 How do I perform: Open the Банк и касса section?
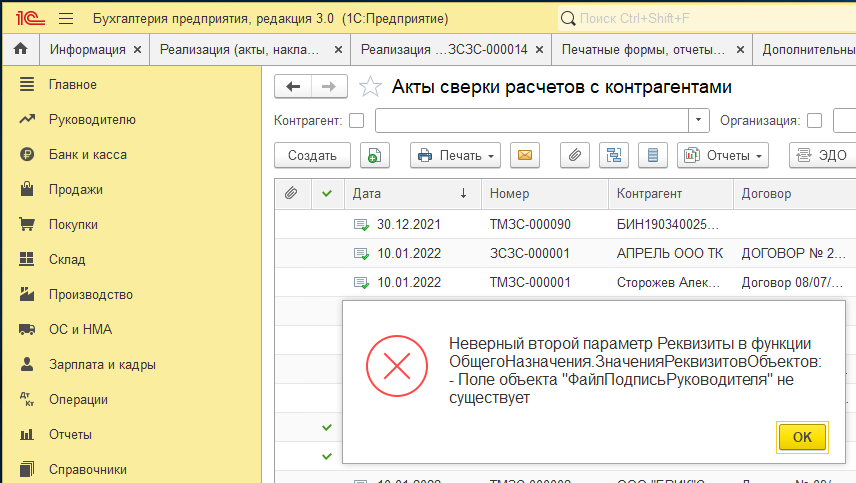[x=88, y=154]
